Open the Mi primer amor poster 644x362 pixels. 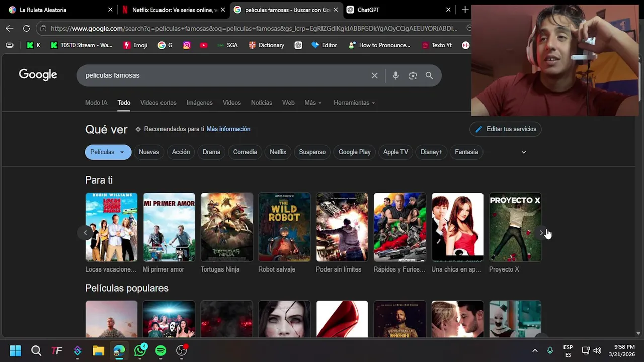click(169, 227)
